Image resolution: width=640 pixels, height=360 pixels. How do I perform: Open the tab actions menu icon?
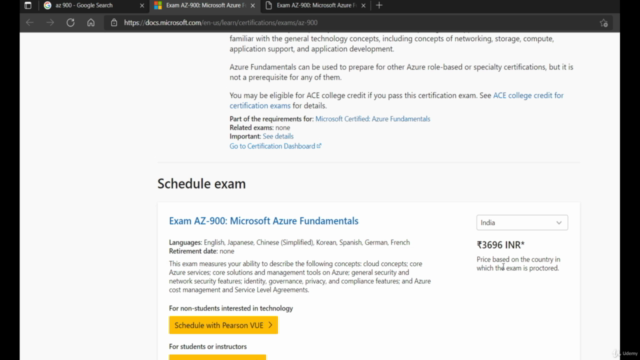(x=28, y=5)
